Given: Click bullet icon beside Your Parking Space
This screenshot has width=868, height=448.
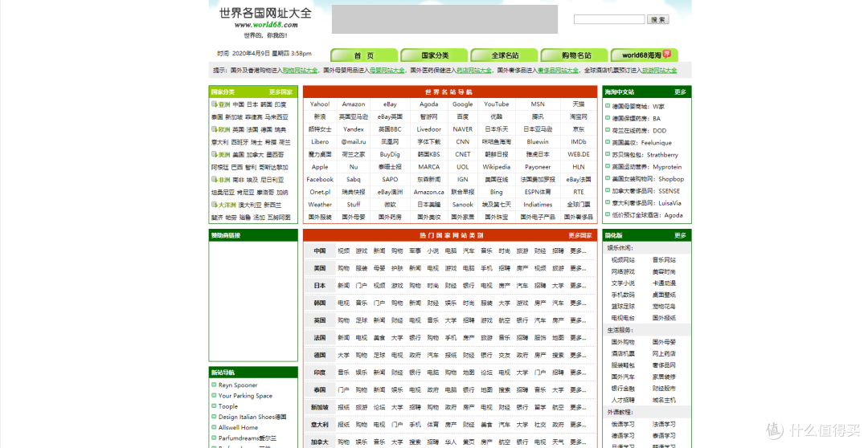Looking at the screenshot, I should click(x=214, y=395).
